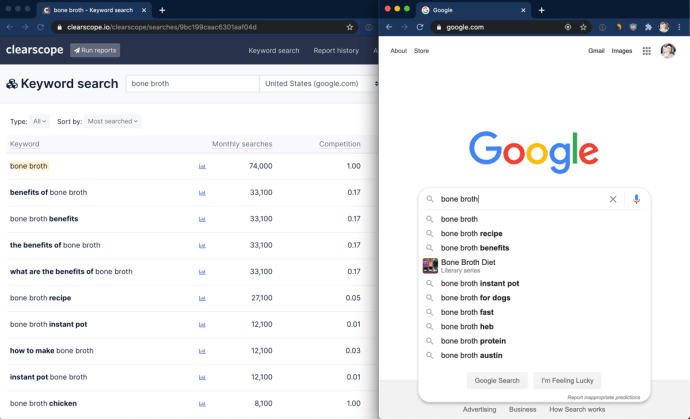
Task: Open the Chrome extensions puzzle icon
Action: [648, 27]
